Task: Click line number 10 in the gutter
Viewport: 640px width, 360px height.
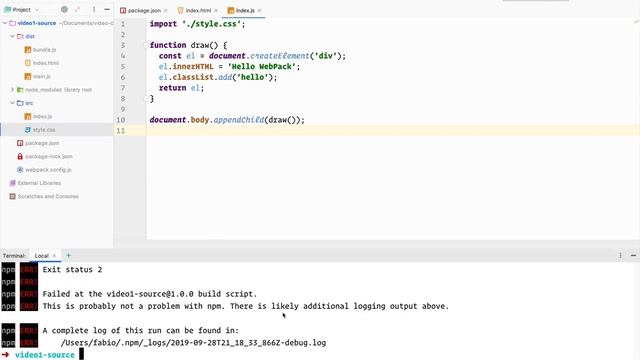Action: (x=121, y=120)
